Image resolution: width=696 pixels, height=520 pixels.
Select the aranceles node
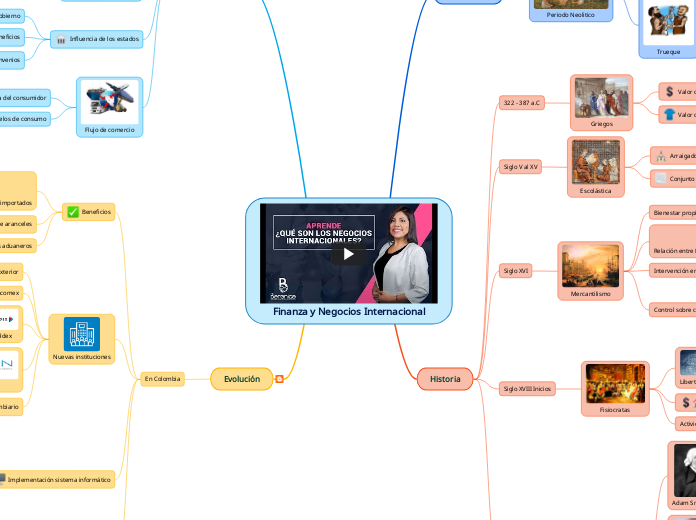pyautogui.click(x=18, y=224)
